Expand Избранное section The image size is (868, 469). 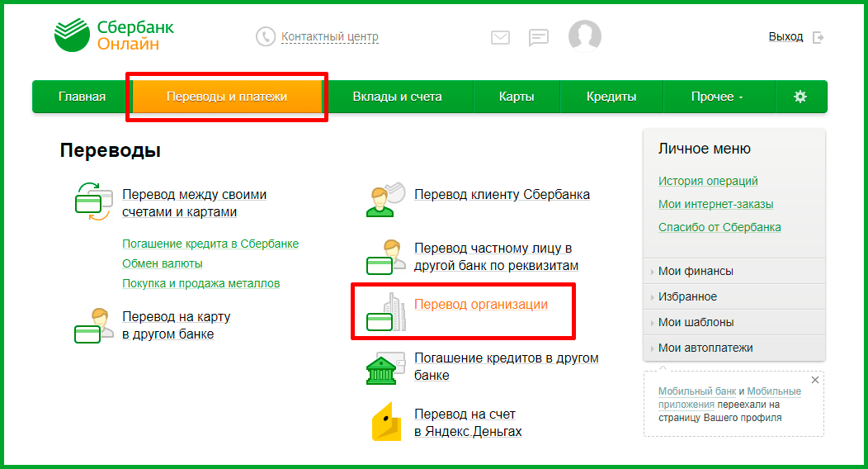[x=734, y=296]
